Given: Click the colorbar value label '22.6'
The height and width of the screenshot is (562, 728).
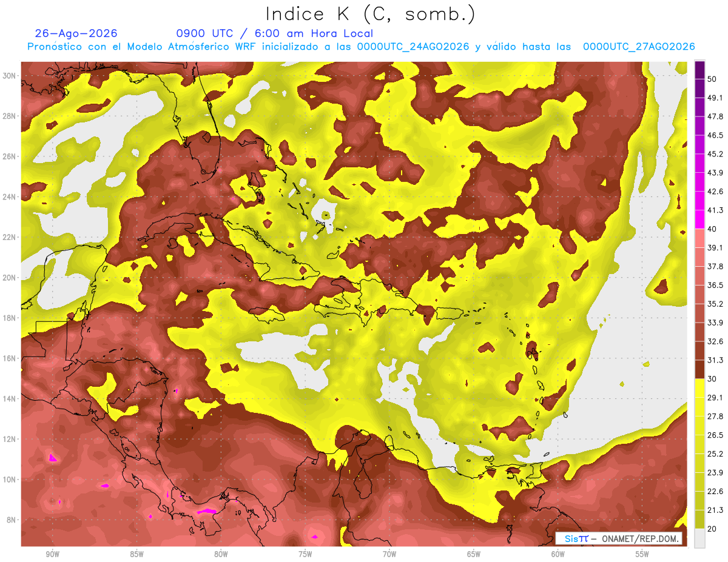Looking at the screenshot, I should (715, 492).
